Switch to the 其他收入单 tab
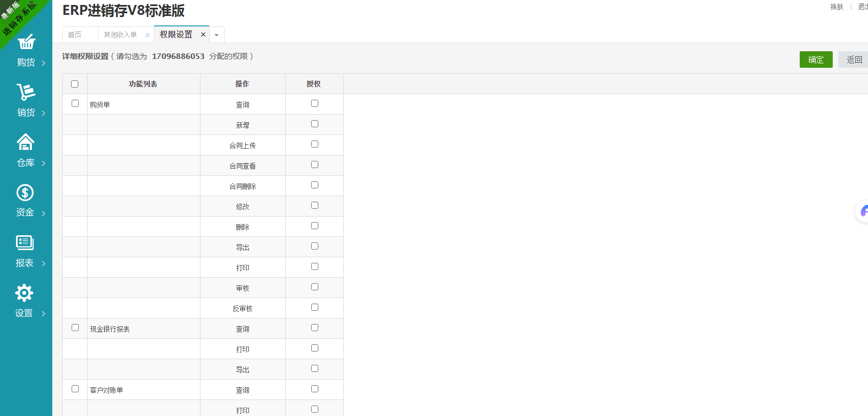Image resolution: width=868 pixels, height=416 pixels. pos(120,35)
